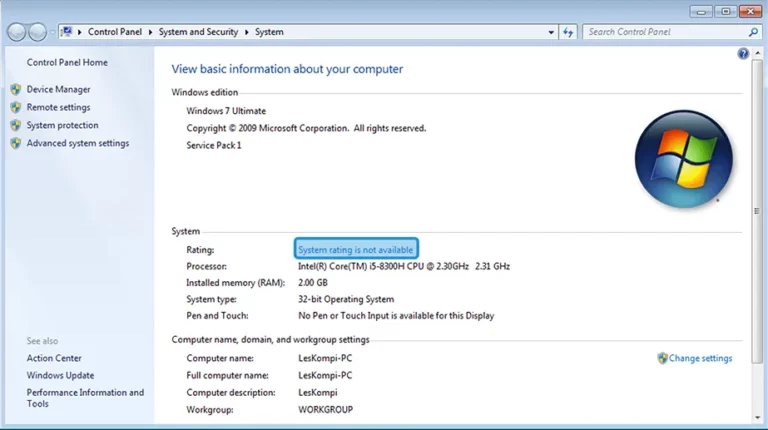The height and width of the screenshot is (430, 768).
Task: Open Performance Information and Tools
Action: tap(85, 398)
